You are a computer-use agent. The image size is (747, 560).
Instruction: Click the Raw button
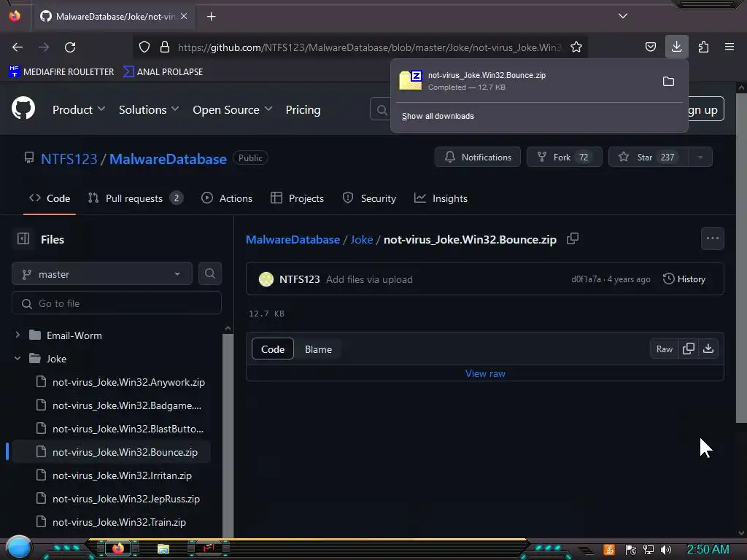[x=664, y=349]
